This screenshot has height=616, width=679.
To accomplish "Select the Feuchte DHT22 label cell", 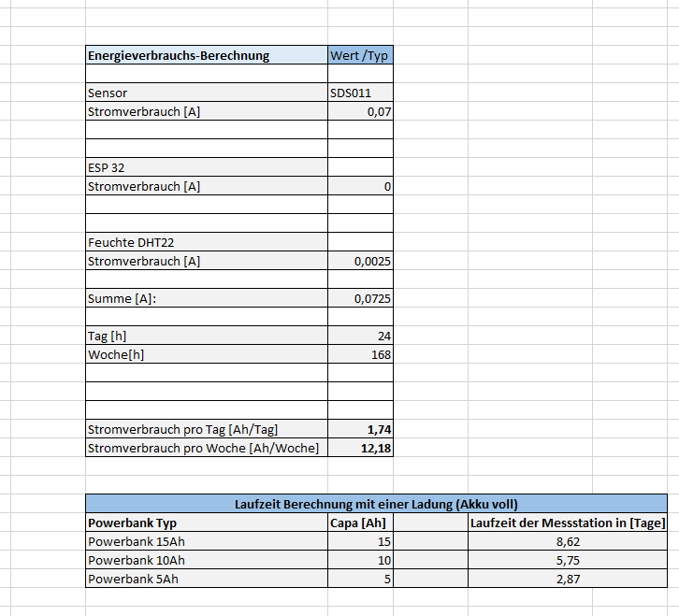I will coord(207,242).
